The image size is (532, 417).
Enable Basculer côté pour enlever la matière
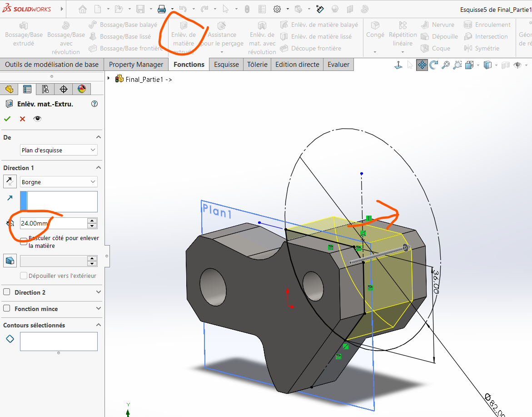(24, 241)
